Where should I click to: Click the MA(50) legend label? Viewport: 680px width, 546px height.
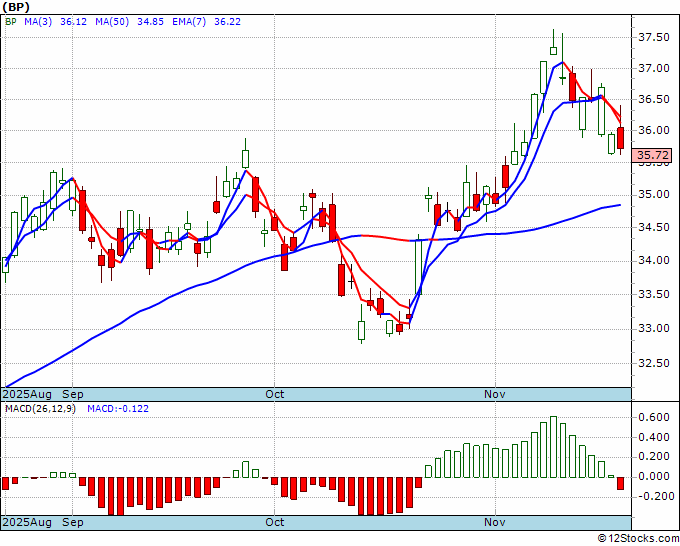tap(112, 22)
